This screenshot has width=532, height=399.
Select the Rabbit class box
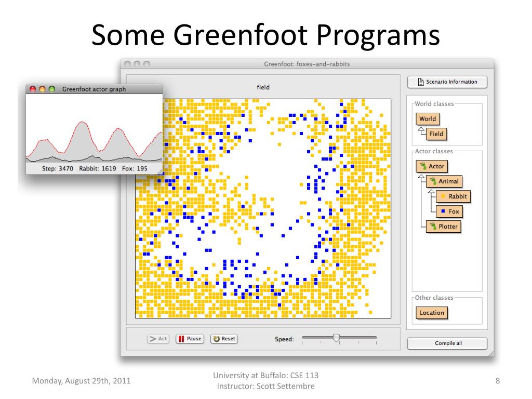click(453, 196)
